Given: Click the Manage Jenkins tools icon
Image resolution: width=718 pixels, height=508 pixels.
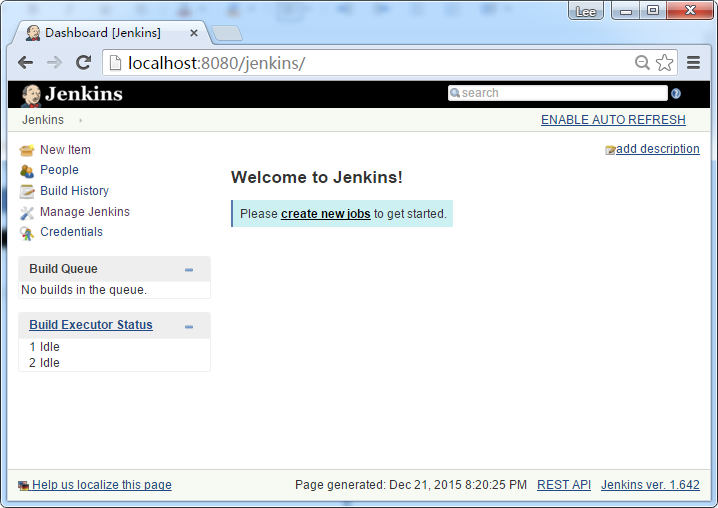Looking at the screenshot, I should pyautogui.click(x=27, y=212).
